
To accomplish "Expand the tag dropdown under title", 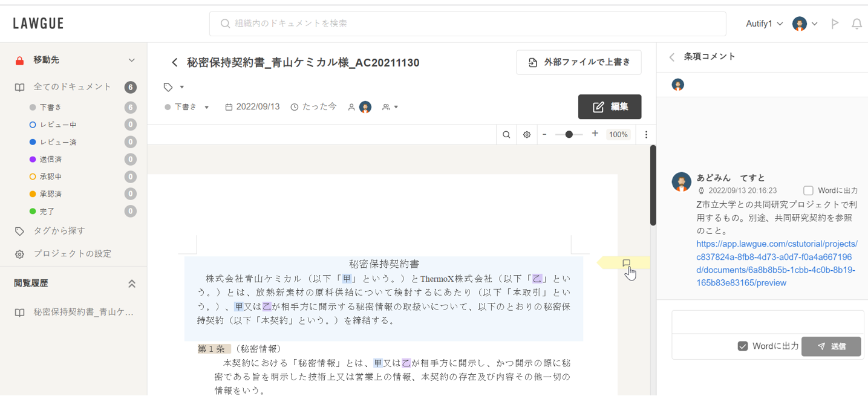I will tap(174, 87).
